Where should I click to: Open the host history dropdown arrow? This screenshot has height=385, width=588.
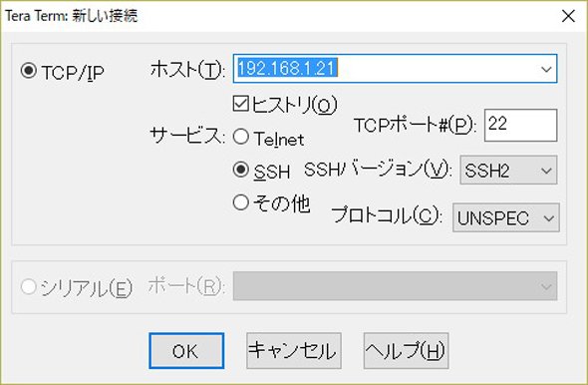(x=546, y=69)
